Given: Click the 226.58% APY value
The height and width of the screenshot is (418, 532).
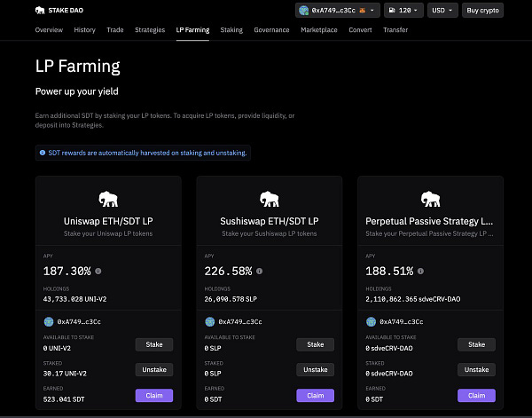Looking at the screenshot, I should [x=229, y=271].
